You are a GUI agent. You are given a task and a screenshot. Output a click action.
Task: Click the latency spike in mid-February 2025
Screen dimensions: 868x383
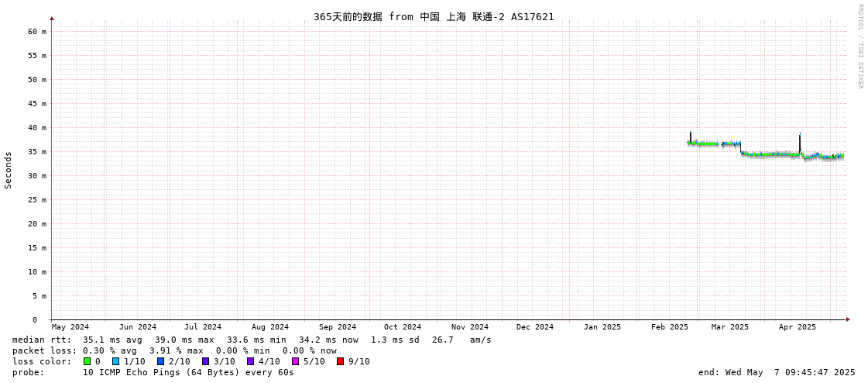691,136
